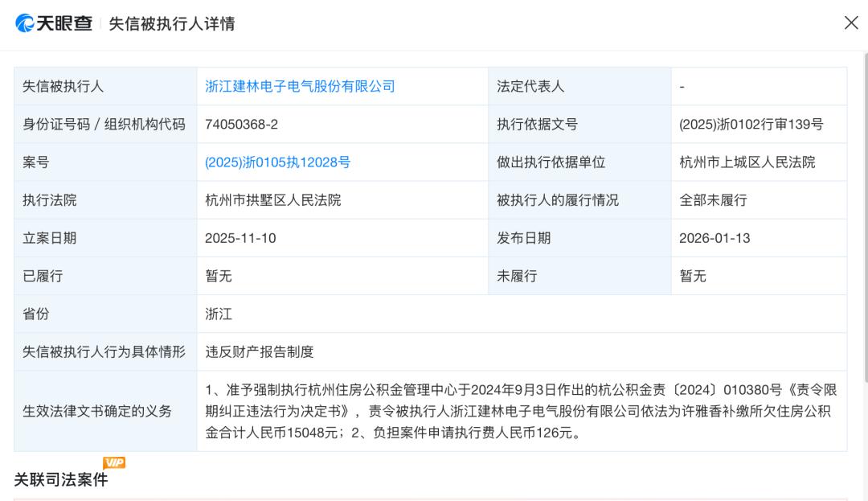Screen dimensions: 868x501
Task: Close the 失信被执行人详情 dialog
Action: (x=851, y=23)
